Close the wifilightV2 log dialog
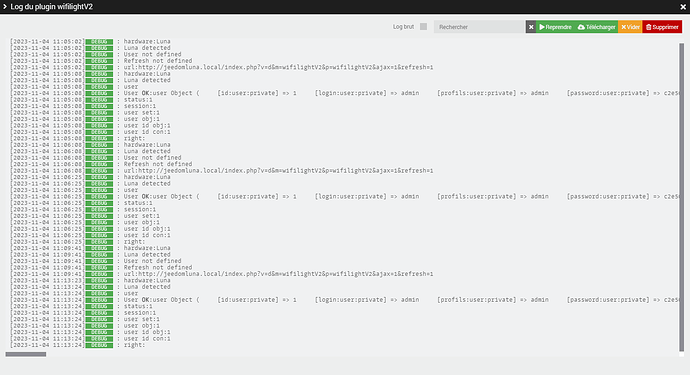The width and height of the screenshot is (690, 375). tap(683, 7)
